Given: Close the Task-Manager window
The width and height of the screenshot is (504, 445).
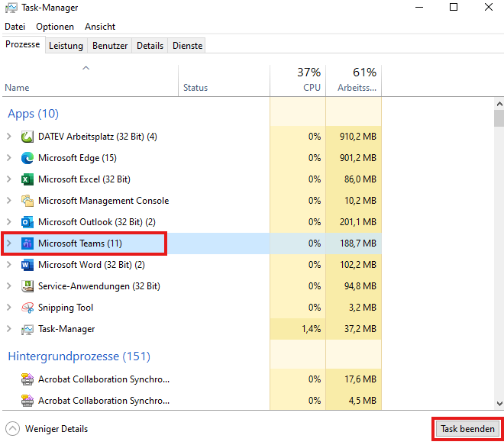Looking at the screenshot, I should [489, 7].
